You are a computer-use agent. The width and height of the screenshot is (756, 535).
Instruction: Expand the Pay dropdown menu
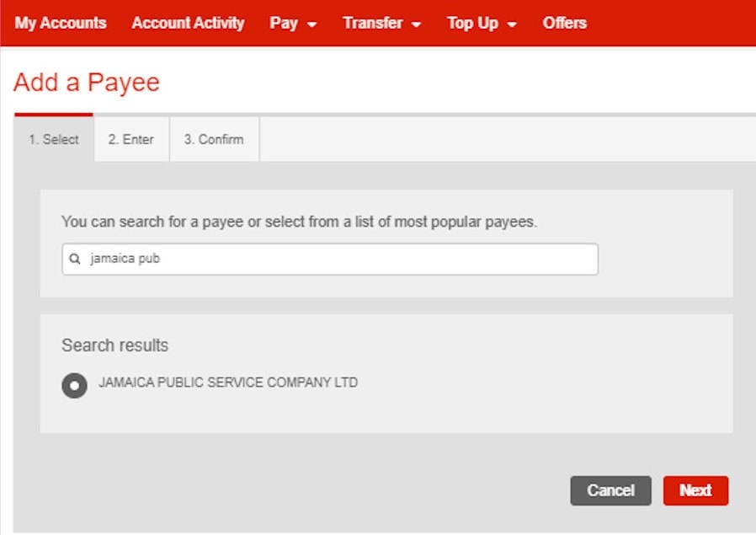click(x=293, y=23)
